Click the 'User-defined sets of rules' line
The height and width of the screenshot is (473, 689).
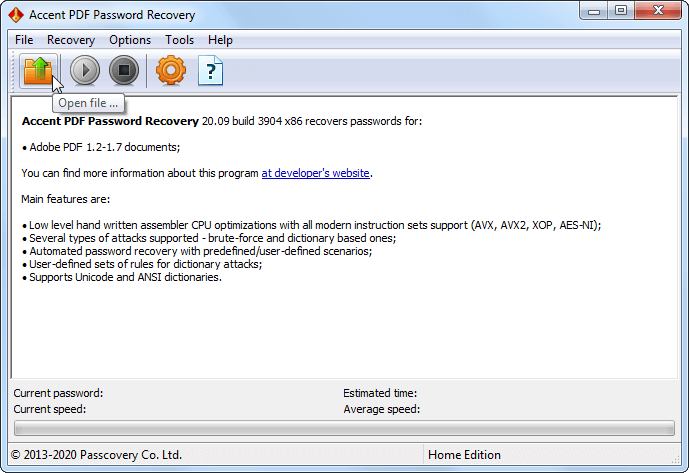click(141, 264)
